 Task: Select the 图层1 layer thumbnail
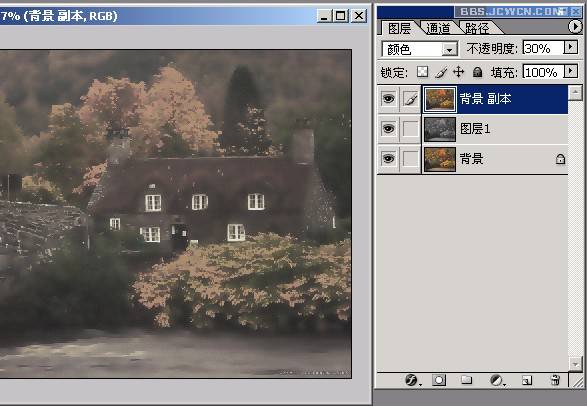pos(440,129)
